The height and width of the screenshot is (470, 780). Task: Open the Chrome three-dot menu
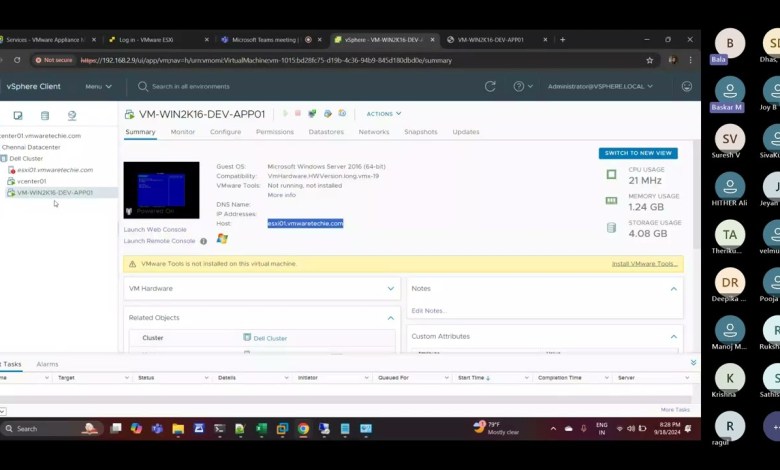tap(690, 60)
